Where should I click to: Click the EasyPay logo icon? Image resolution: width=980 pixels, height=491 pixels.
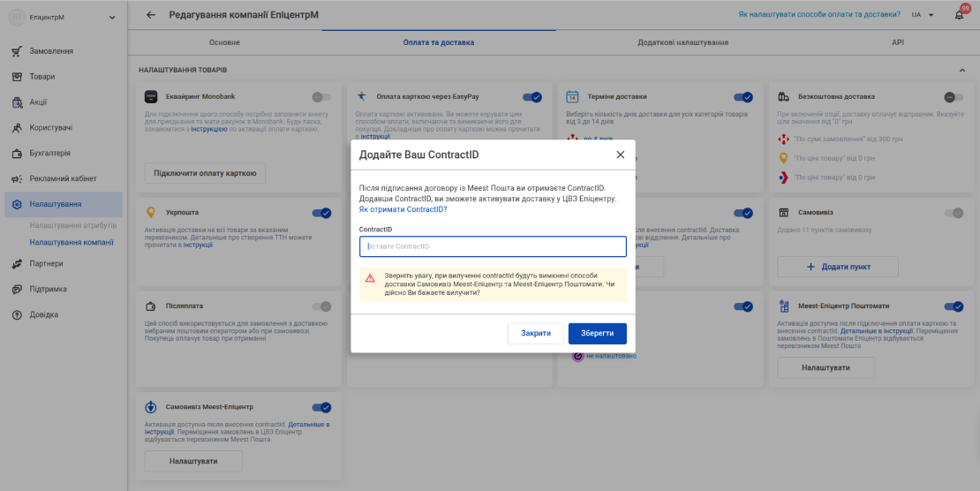coord(361,96)
